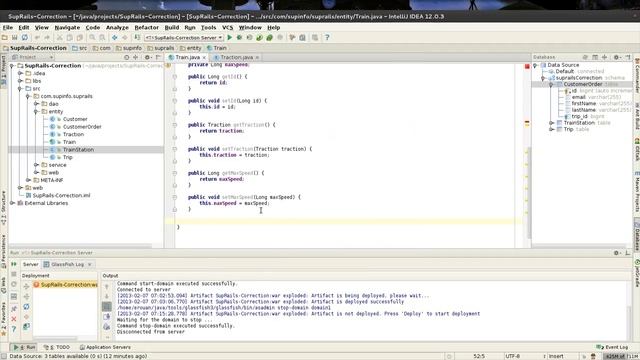640x360 pixels.
Task: Collapse the entity package
Action: click(x=36, y=111)
